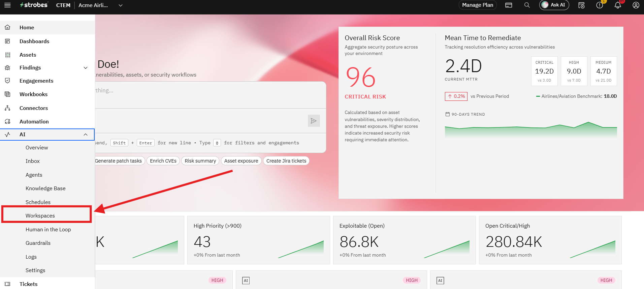Screen dimensions: 644x289
Task: Open the organization dropdown chevron
Action: 121,5
